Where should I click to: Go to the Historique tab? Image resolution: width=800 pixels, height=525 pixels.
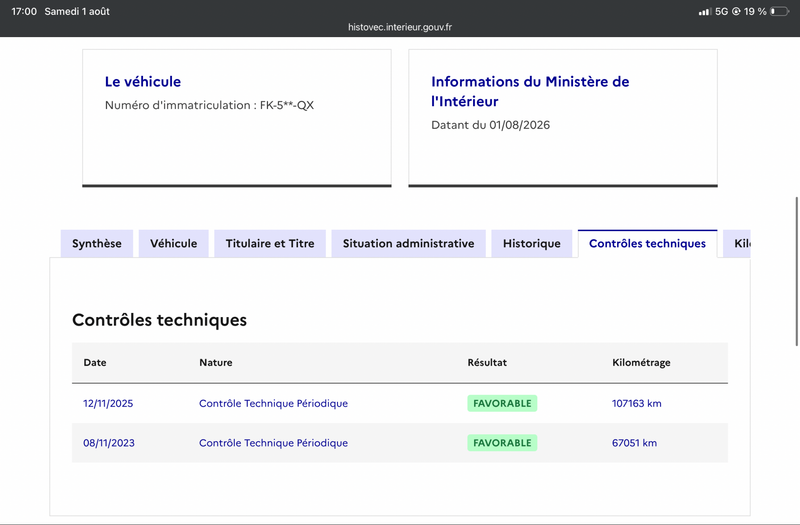[532, 244]
